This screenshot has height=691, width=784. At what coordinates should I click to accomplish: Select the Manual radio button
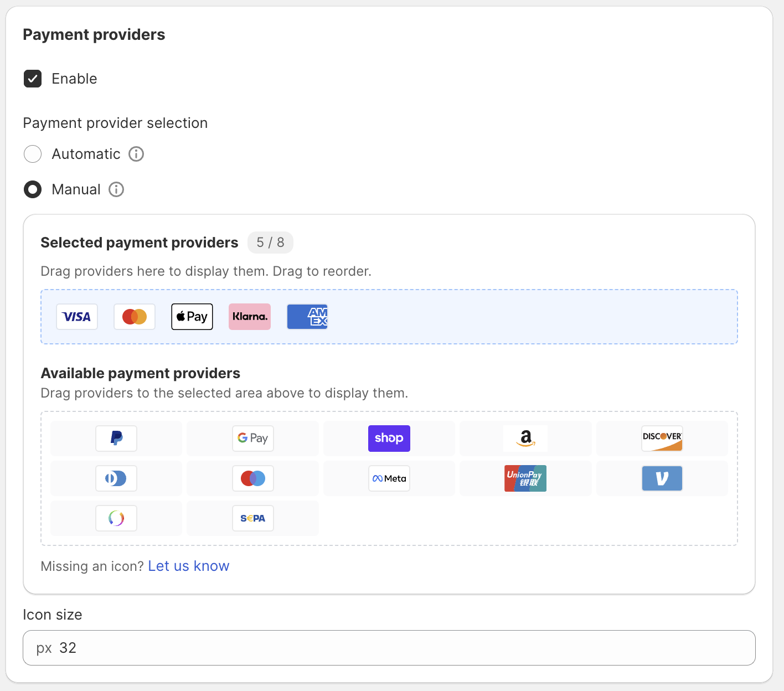[x=33, y=189]
